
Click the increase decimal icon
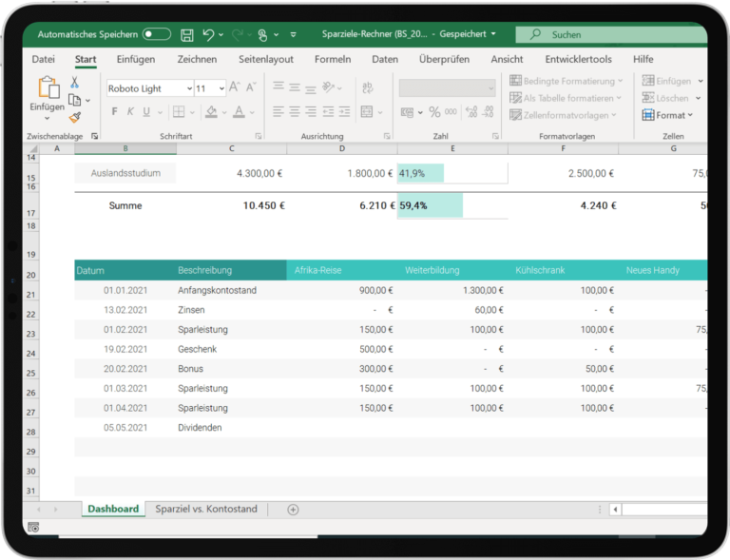pos(471,112)
